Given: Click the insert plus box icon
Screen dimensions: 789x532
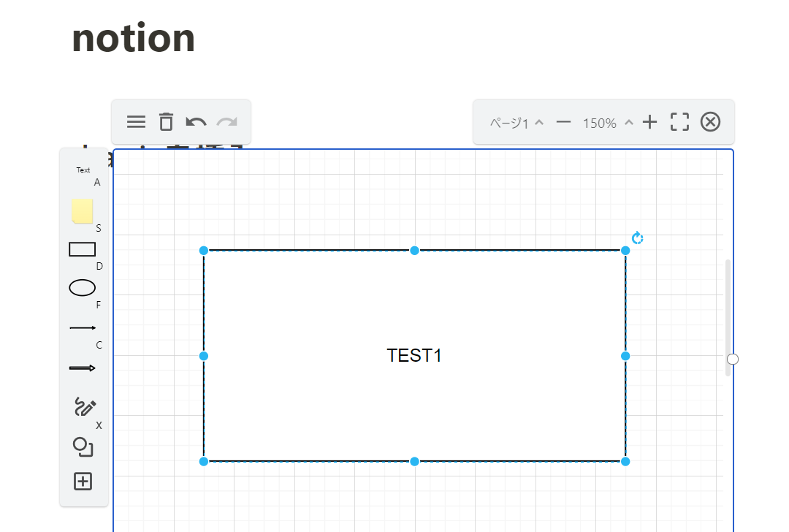Looking at the screenshot, I should [x=83, y=482].
